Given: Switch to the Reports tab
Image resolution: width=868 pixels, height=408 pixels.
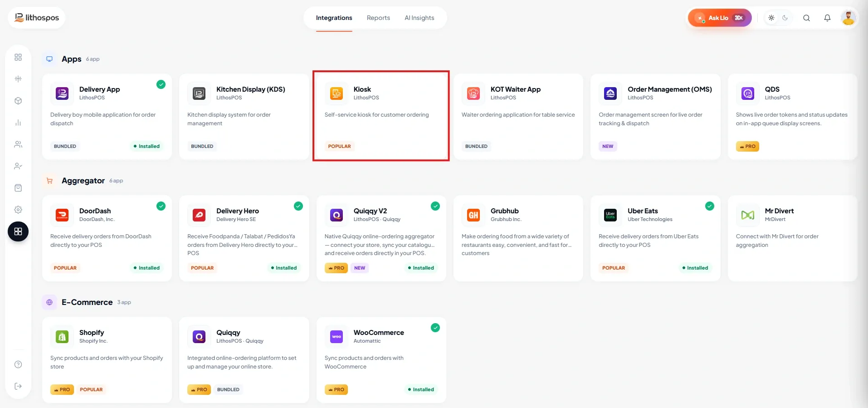Looking at the screenshot, I should pos(378,18).
